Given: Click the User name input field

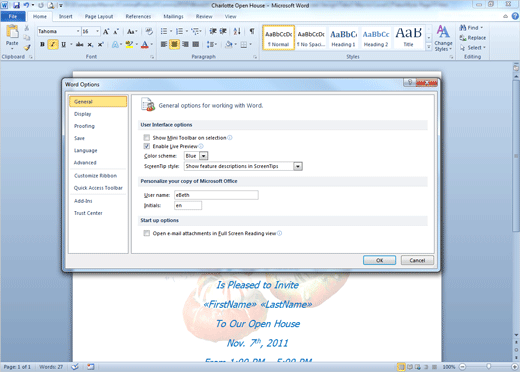Looking at the screenshot, I should click(x=216, y=195).
